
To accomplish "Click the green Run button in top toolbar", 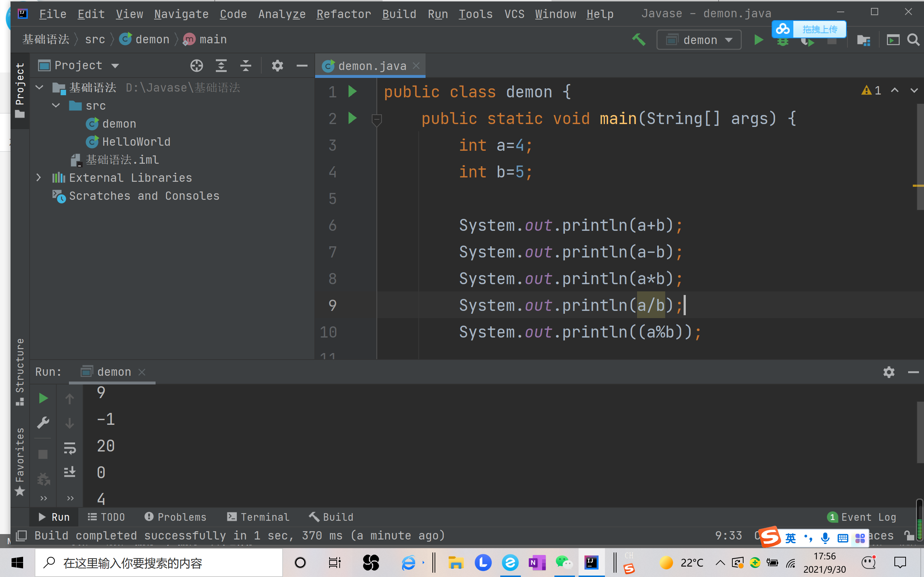I will coord(758,40).
